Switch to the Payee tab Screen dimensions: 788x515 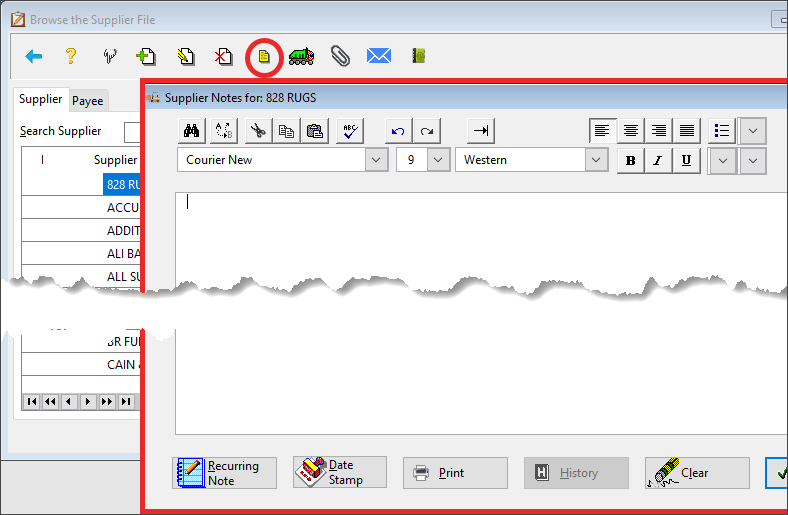click(87, 101)
